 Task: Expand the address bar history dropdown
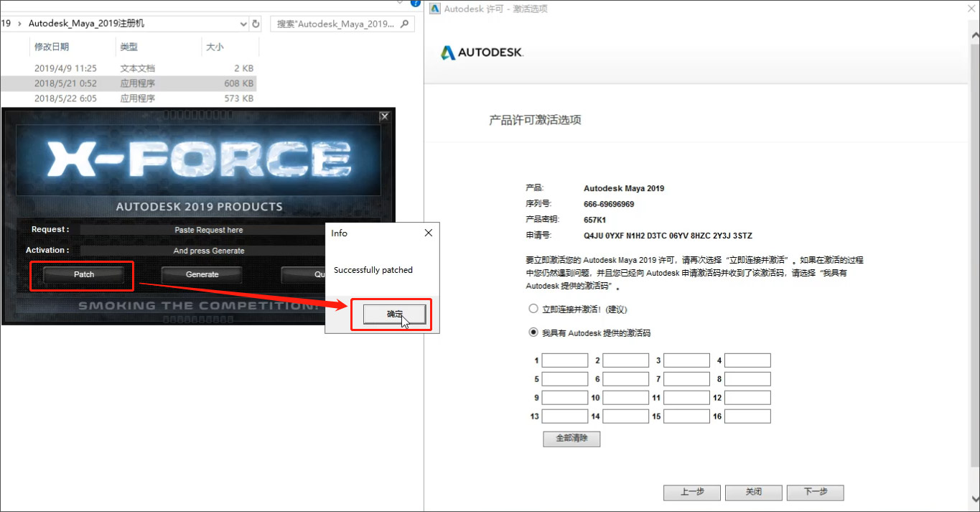[x=243, y=24]
